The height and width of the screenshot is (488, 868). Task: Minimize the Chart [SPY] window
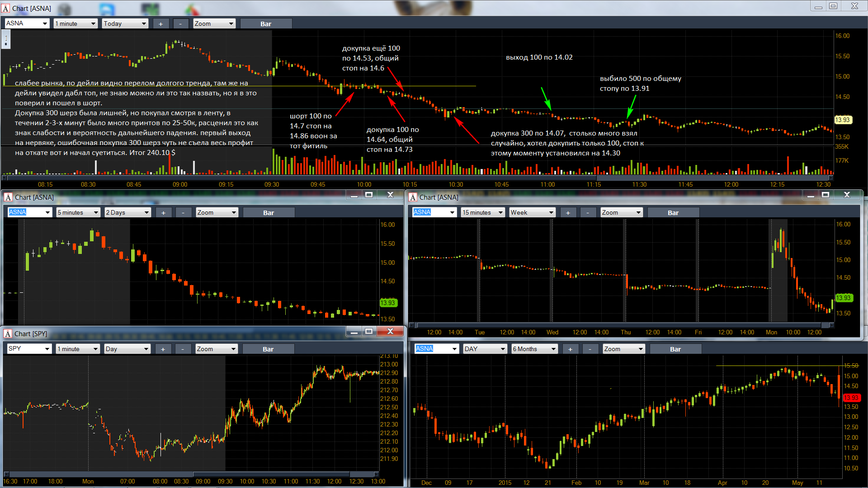354,332
